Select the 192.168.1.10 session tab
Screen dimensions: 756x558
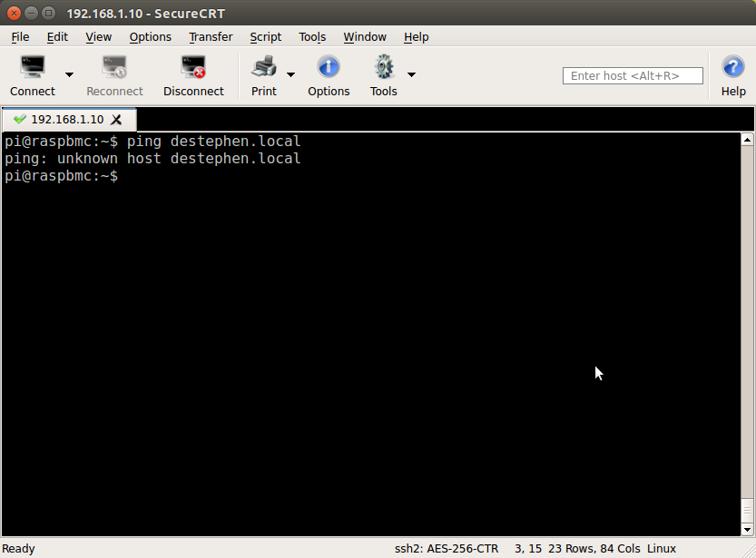pyautogui.click(x=69, y=120)
